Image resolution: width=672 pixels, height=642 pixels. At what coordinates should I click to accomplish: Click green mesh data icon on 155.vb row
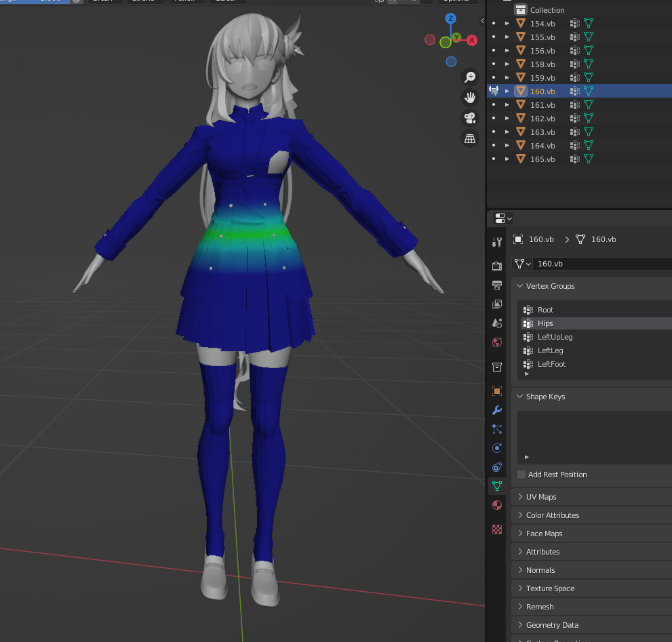click(x=589, y=37)
